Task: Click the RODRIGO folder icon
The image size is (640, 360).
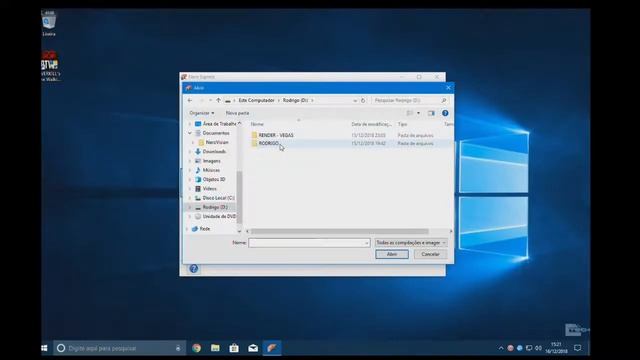Action: pos(254,144)
